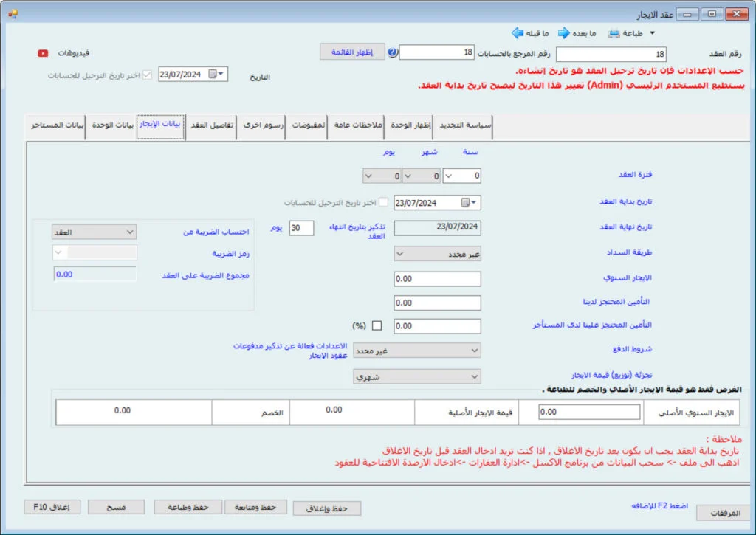Toggle posting date checkbox beside contract start date
Viewport: 756px width, 535px height.
(x=383, y=203)
